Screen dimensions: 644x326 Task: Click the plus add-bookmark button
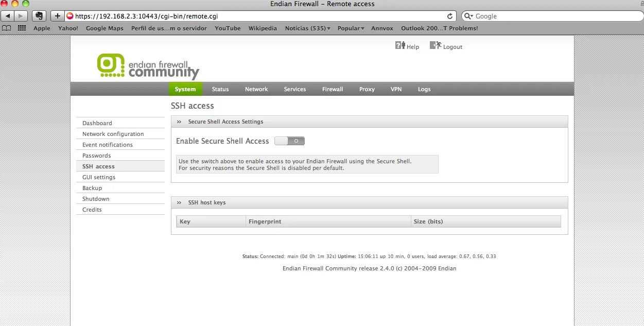point(57,16)
